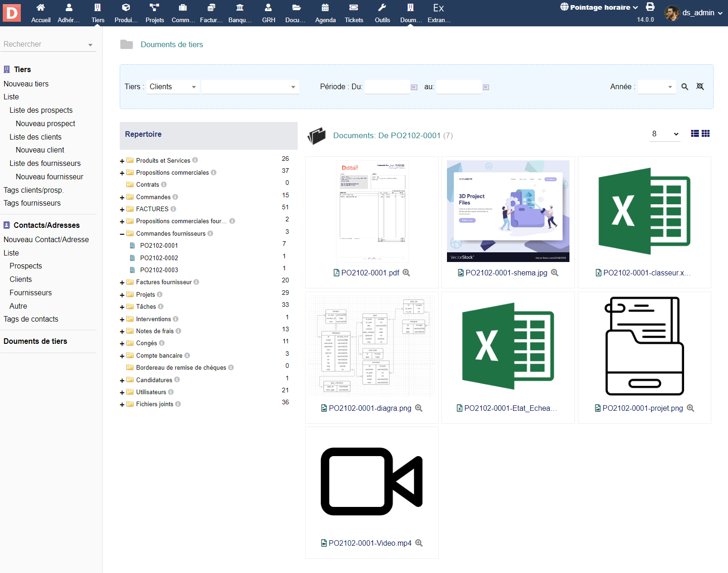
Task: Open the items-per-page dropdown showing 8
Action: point(665,134)
